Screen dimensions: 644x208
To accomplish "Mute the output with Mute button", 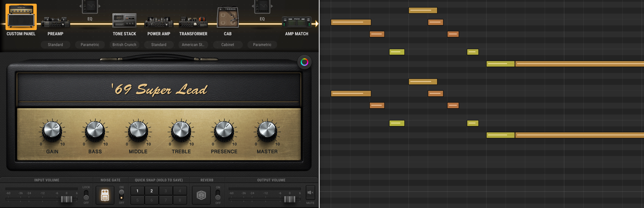I will (310, 193).
